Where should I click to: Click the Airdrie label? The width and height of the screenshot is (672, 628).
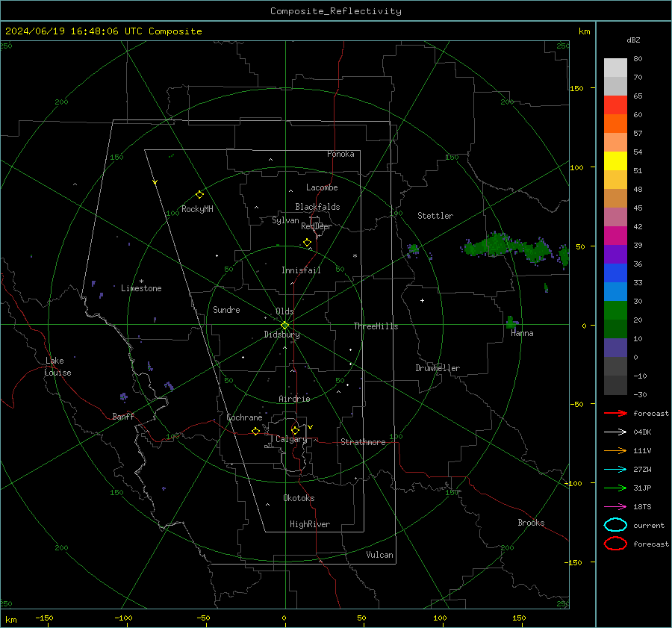[x=294, y=399]
